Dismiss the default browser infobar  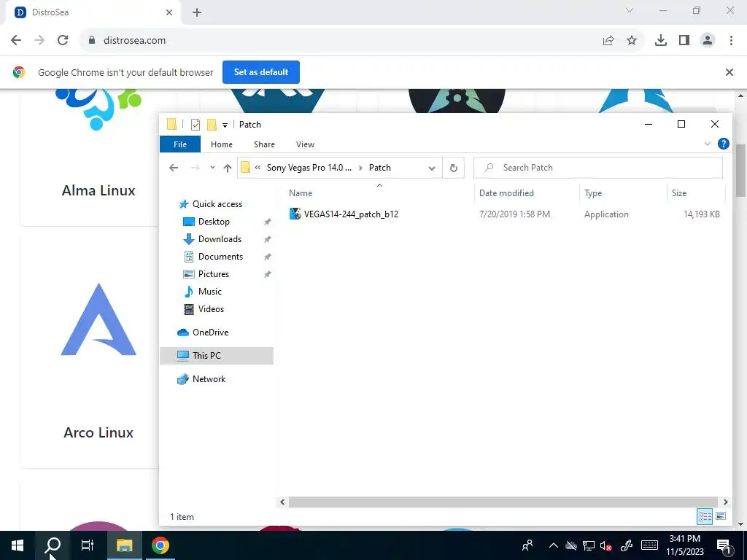[x=729, y=72]
